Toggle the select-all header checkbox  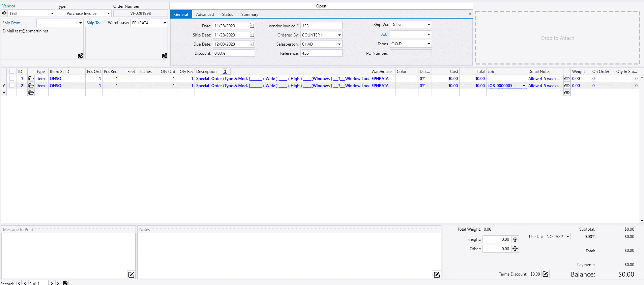12,71
